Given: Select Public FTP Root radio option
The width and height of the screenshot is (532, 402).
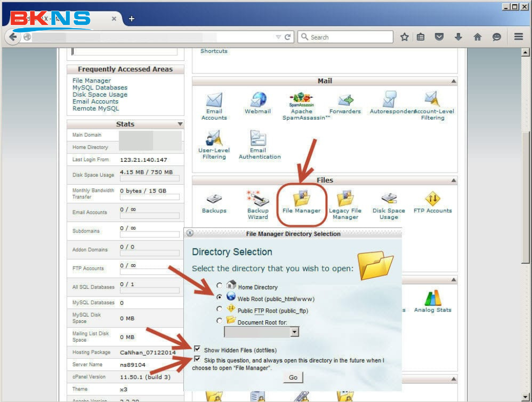Looking at the screenshot, I should (x=219, y=309).
